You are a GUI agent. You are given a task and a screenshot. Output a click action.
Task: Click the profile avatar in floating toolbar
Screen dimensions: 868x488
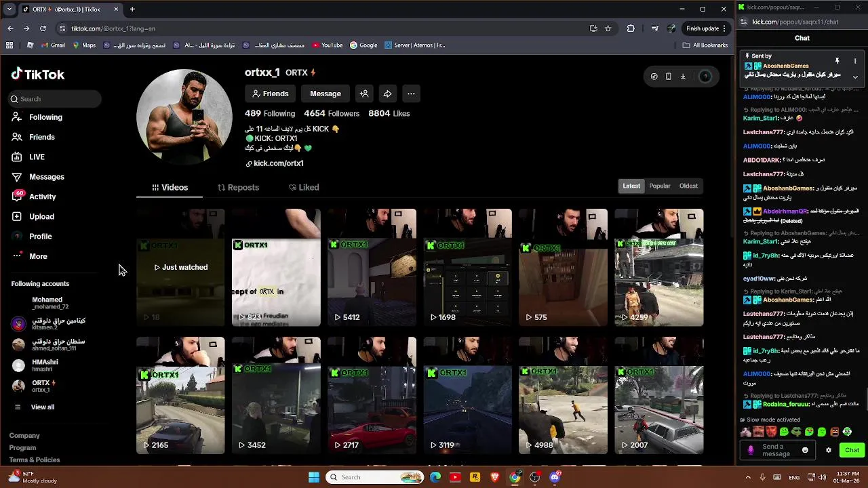tap(705, 77)
